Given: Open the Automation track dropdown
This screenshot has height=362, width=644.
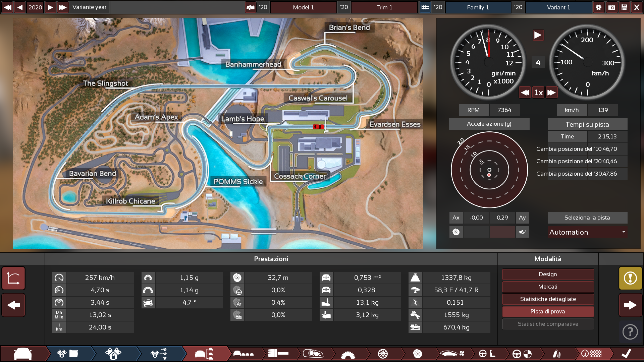Looking at the screenshot, I should (587, 232).
